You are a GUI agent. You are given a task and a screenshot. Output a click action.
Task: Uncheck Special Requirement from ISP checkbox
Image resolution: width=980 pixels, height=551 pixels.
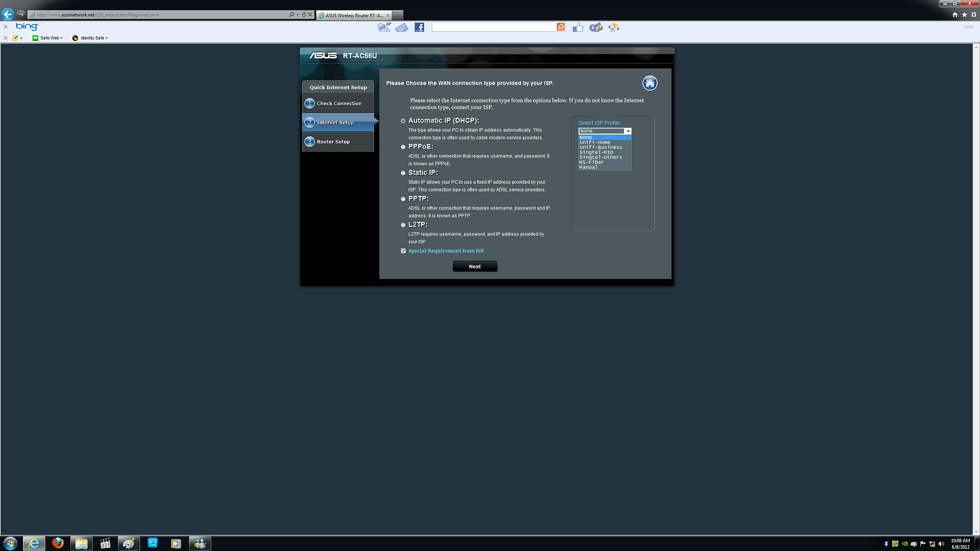tap(403, 251)
